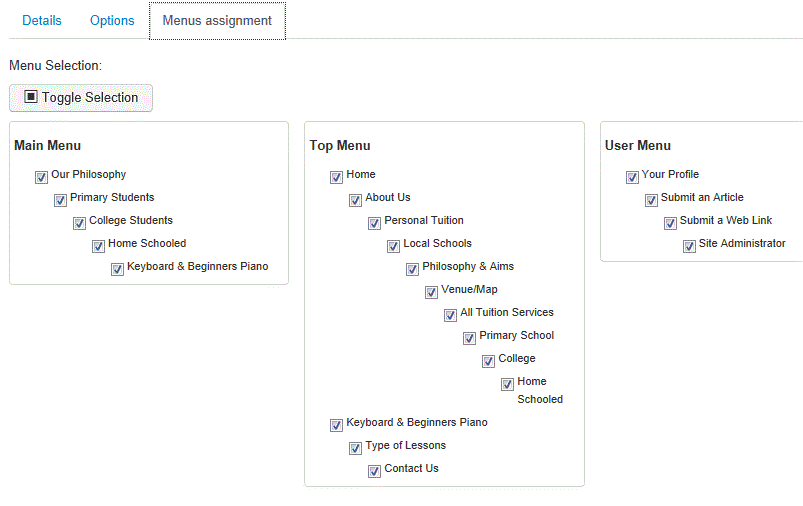This screenshot has height=506, width=803.
Task: Uncheck the Our Philosophy checkbox
Action: point(41,177)
